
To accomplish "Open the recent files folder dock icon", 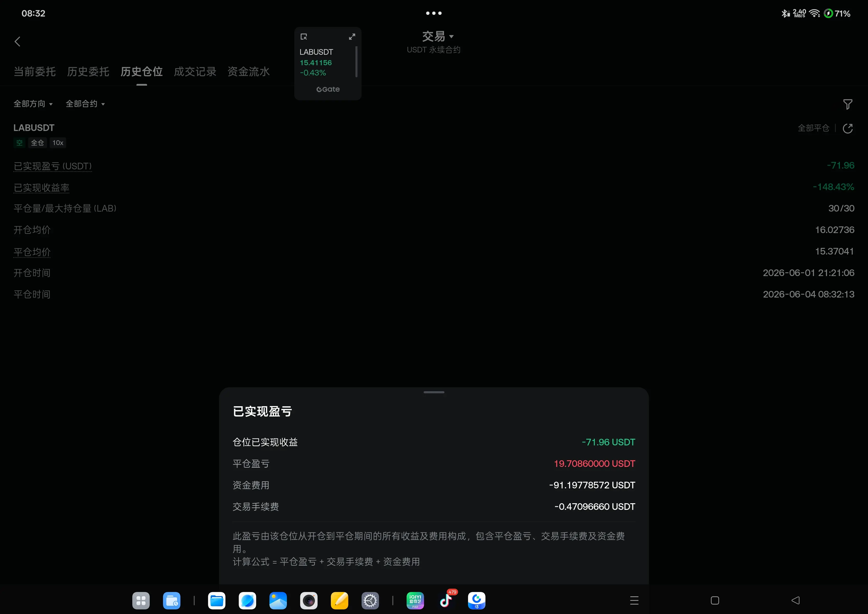I will pos(172,600).
